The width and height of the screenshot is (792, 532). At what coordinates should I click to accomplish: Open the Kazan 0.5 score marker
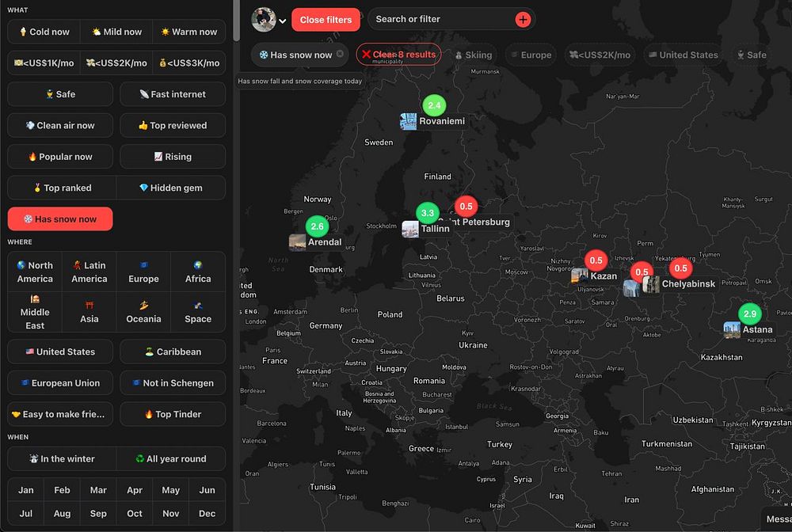[596, 260]
